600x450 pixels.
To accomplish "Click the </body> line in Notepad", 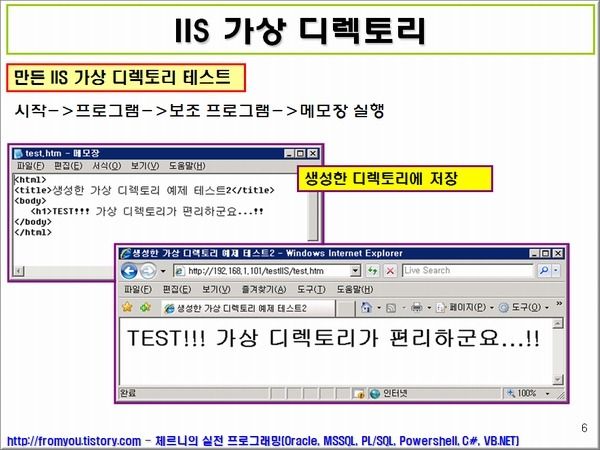I will (x=33, y=222).
